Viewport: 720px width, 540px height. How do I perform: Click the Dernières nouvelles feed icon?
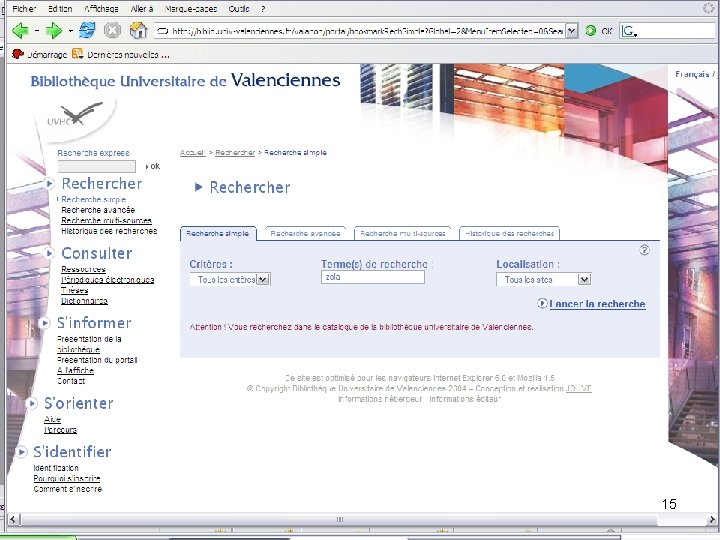pyautogui.click(x=77, y=54)
